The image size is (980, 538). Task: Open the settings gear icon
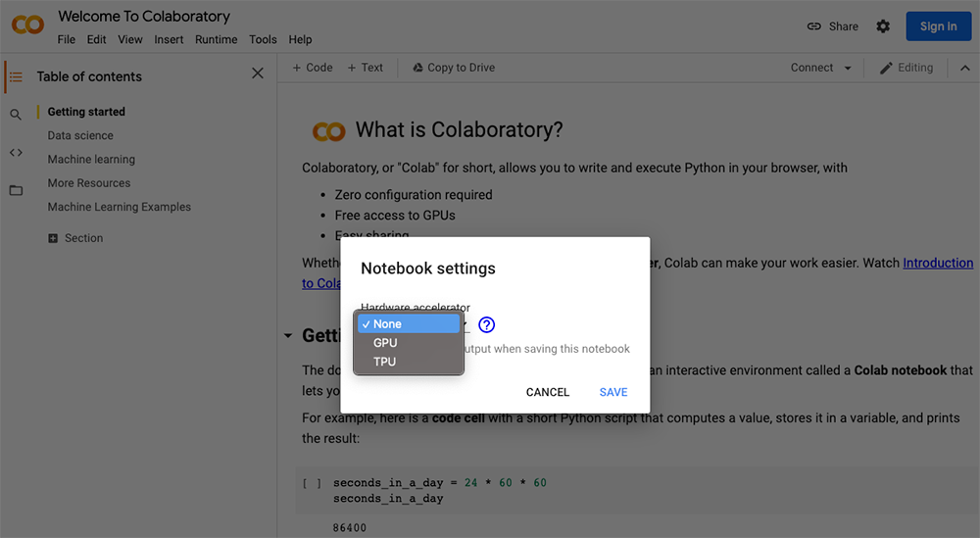coord(883,26)
